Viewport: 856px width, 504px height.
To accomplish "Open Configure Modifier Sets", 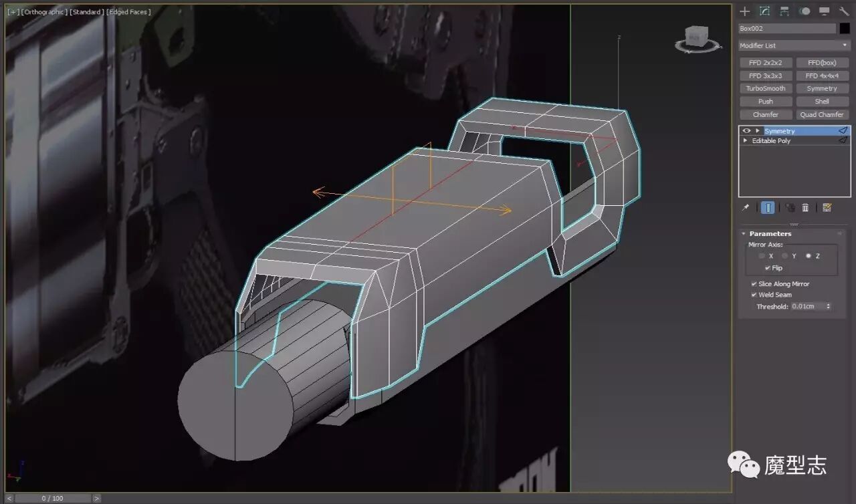I will (x=827, y=208).
